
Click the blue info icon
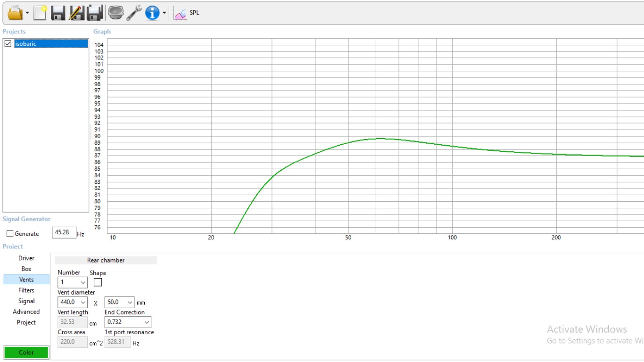coord(152,13)
